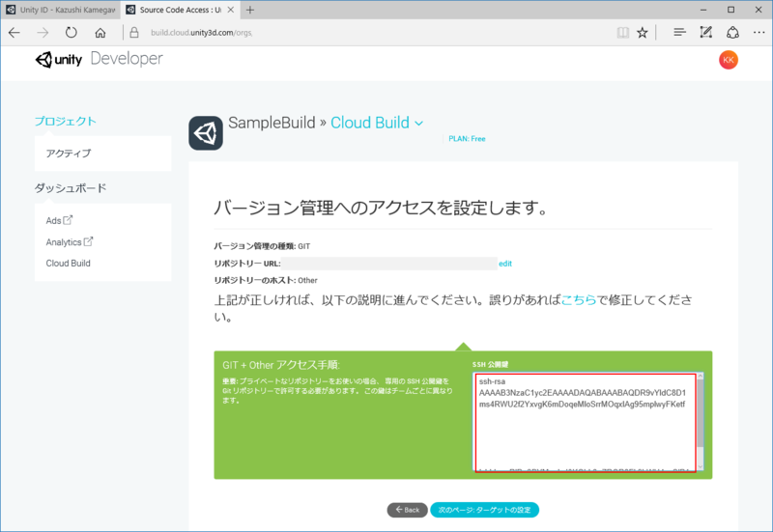Screen dimensions: 773x532
Task: Open Cloud Build in sidebar
Action: [x=68, y=263]
